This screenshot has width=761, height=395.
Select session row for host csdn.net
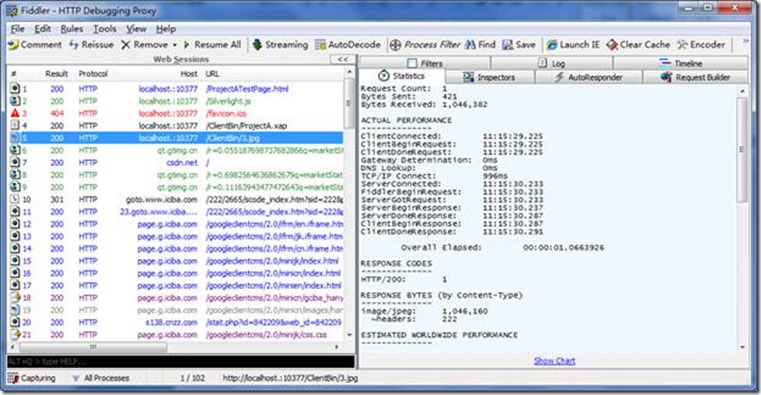tap(176, 163)
